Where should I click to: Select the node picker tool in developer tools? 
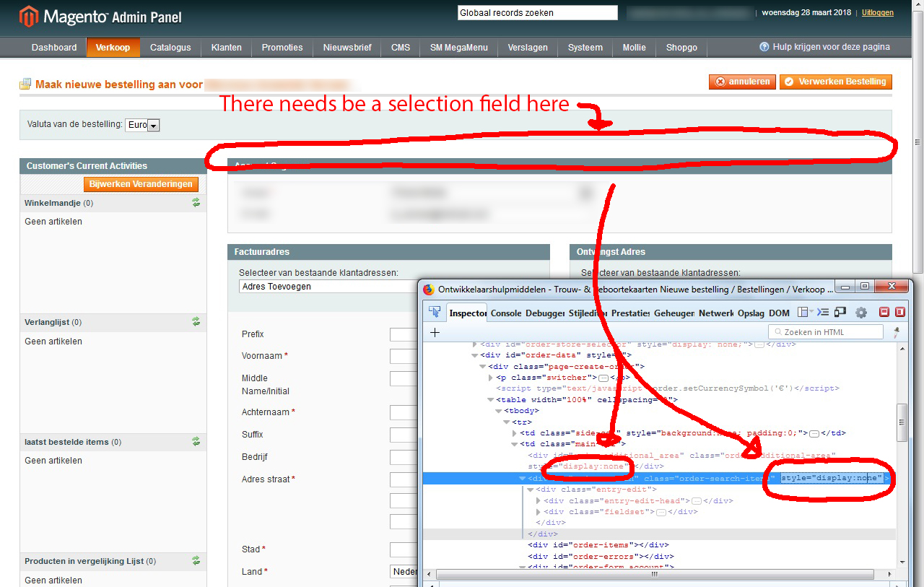(433, 310)
